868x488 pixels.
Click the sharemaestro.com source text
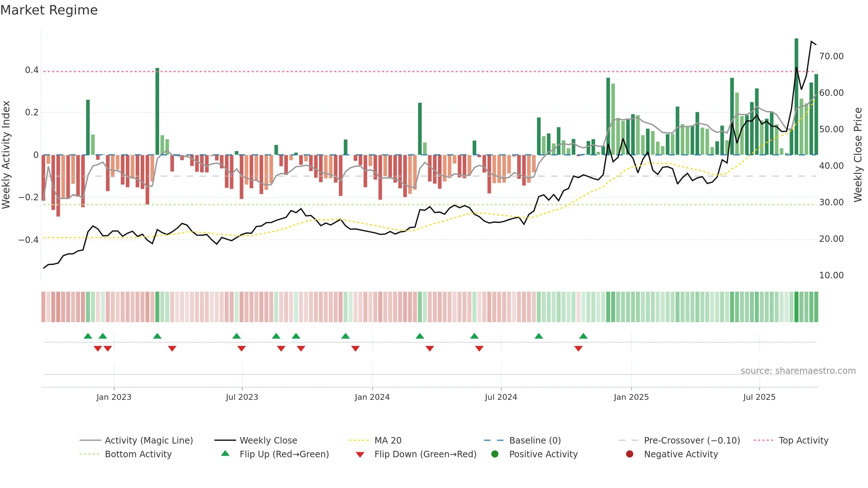point(798,371)
